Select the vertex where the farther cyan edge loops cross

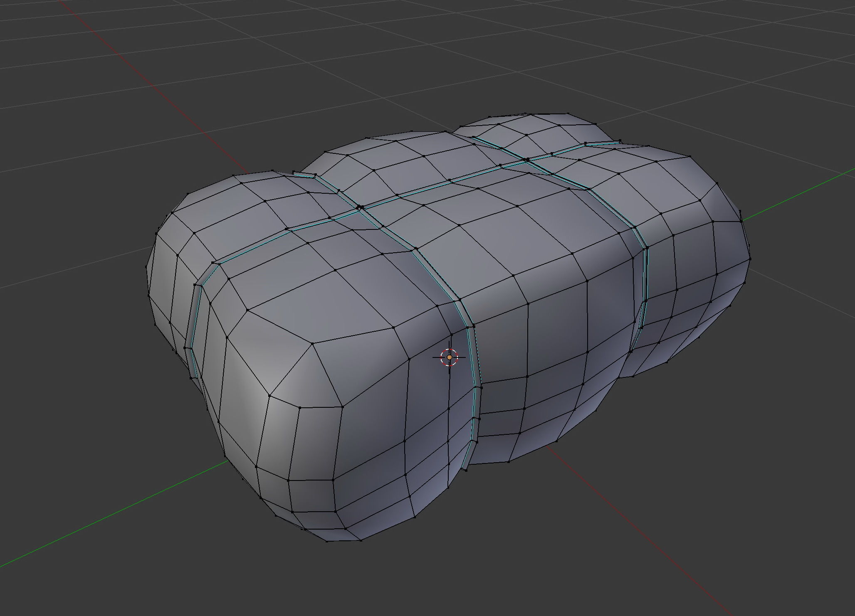(527, 159)
